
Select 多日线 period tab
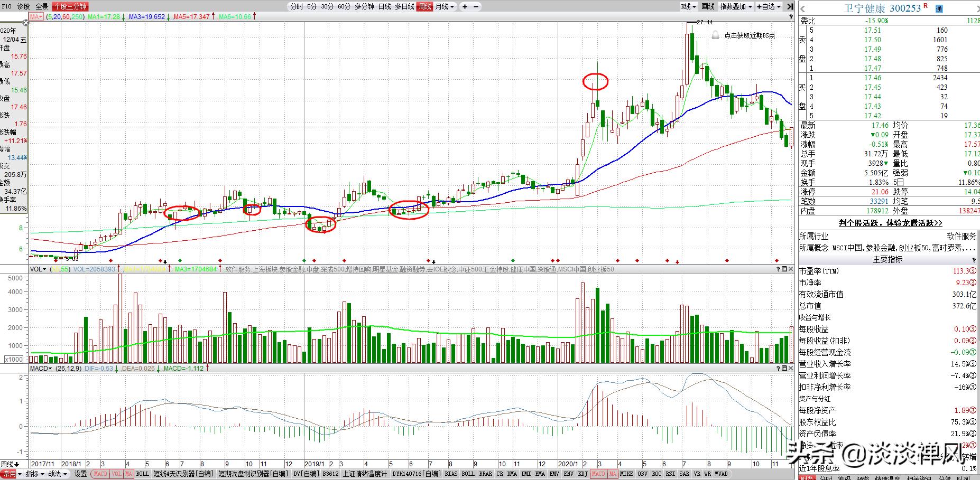[404, 6]
